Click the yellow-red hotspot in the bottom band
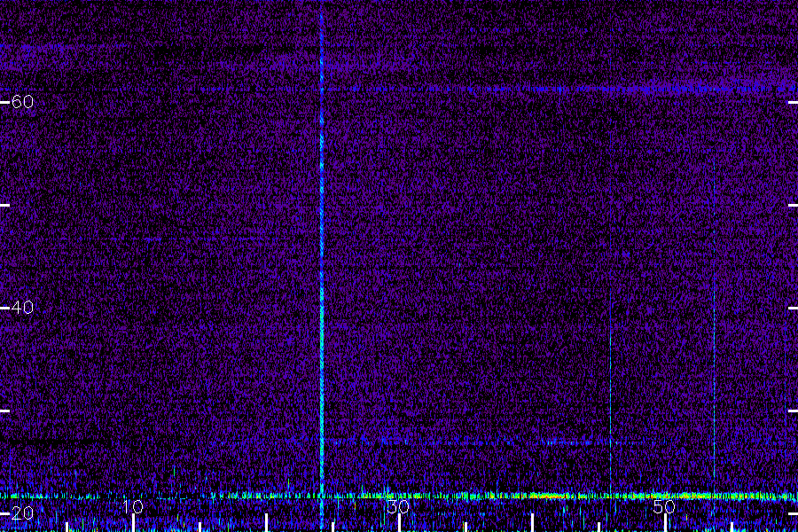 pos(549,496)
